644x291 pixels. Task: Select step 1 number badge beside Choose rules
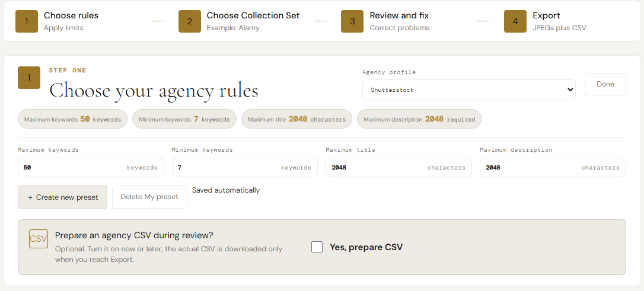(27, 21)
